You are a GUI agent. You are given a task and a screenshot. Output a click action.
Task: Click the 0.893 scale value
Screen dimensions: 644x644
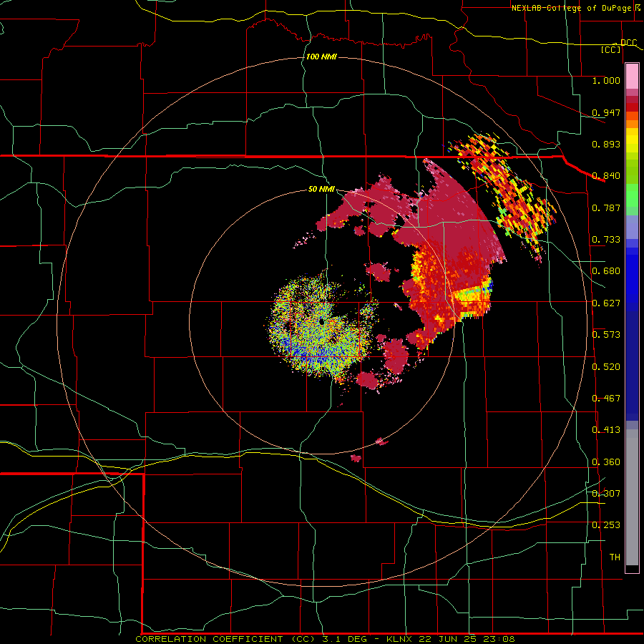(x=606, y=144)
